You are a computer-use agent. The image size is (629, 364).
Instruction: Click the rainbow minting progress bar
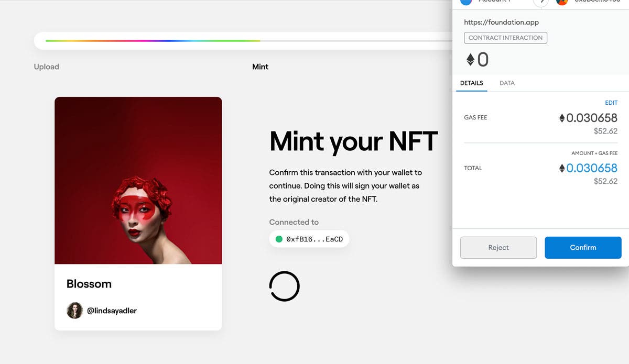pos(243,41)
